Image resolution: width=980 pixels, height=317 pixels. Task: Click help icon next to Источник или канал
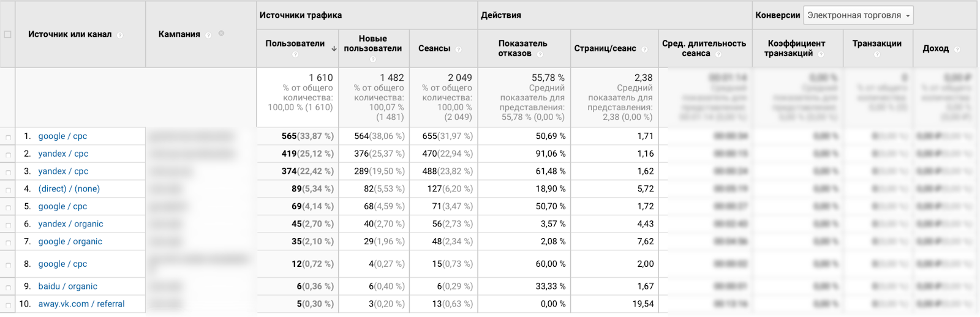click(x=120, y=35)
